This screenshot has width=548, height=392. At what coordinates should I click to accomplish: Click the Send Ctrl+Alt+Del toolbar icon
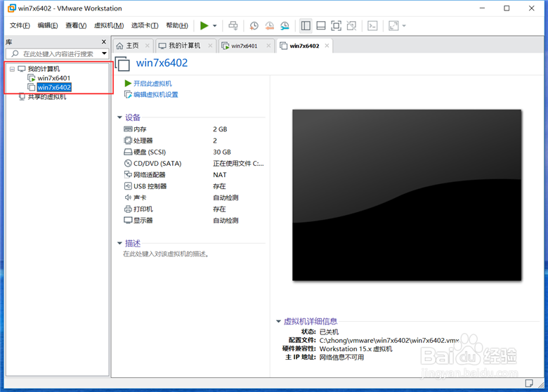[x=233, y=25]
